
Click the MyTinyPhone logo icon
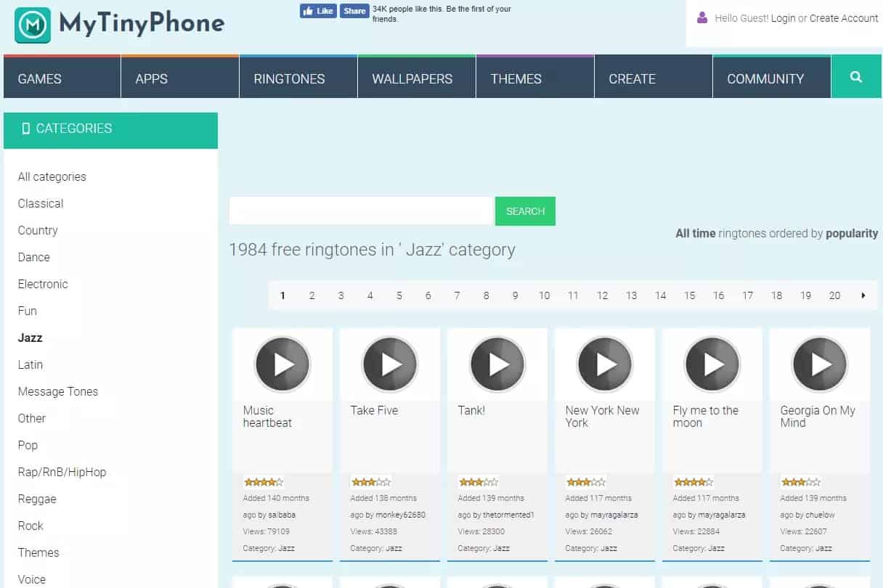(x=33, y=25)
